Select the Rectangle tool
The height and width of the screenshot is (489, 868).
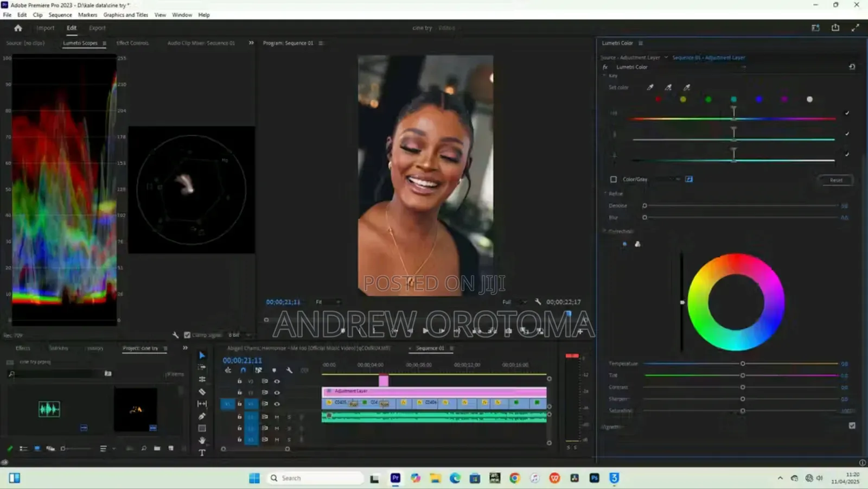tap(202, 428)
